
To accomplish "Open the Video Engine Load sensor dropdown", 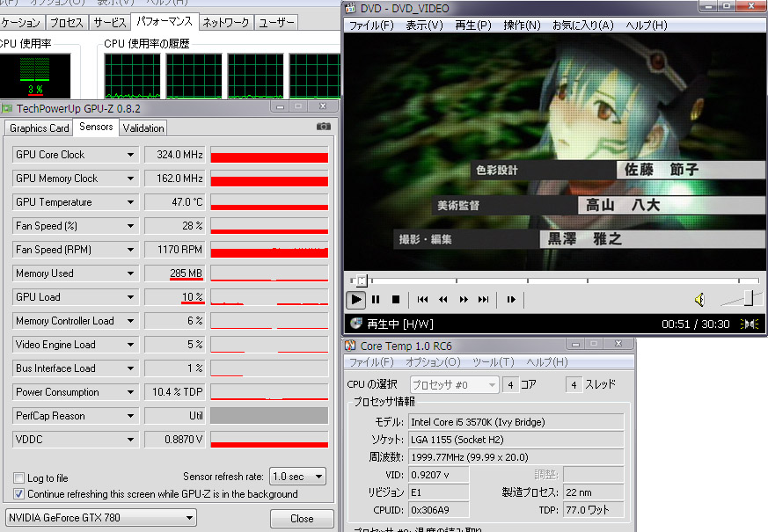I will [130, 345].
